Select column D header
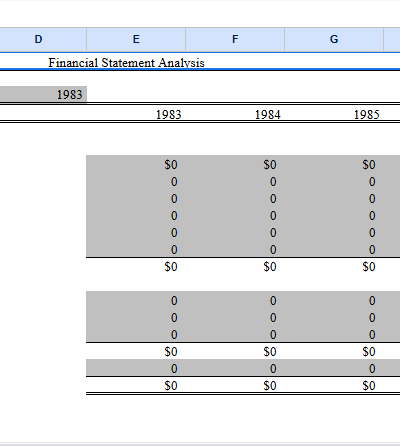 (x=38, y=39)
